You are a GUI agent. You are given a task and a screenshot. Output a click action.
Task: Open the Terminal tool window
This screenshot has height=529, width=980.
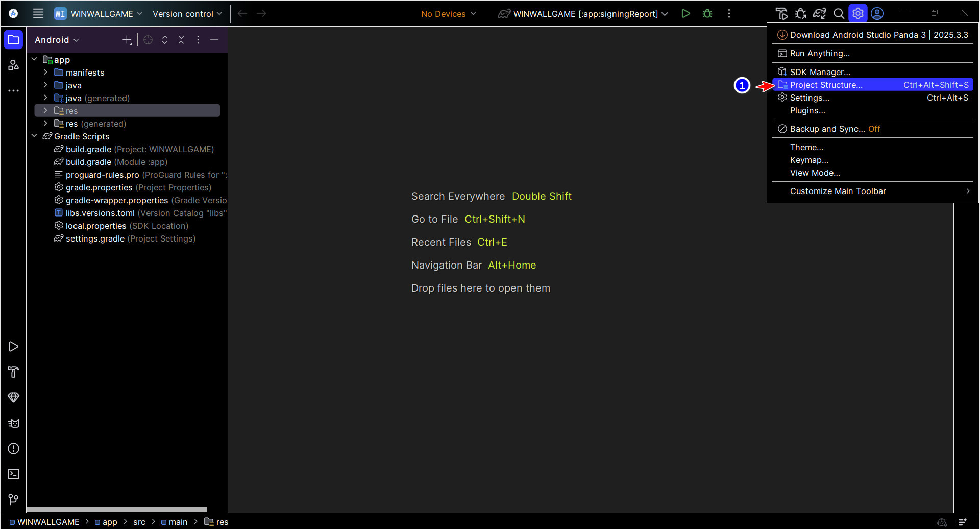[13, 474]
